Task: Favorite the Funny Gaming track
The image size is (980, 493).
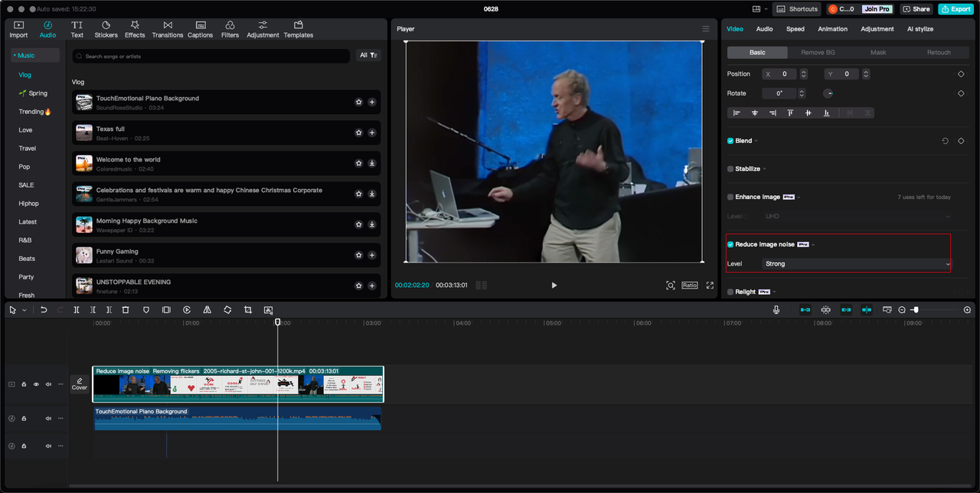Action: (x=358, y=255)
